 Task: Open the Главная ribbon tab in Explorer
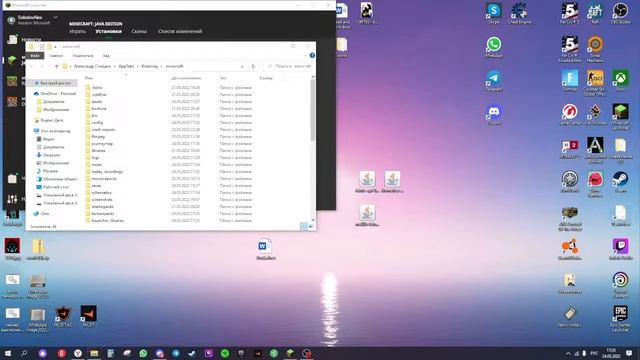[x=56, y=56]
